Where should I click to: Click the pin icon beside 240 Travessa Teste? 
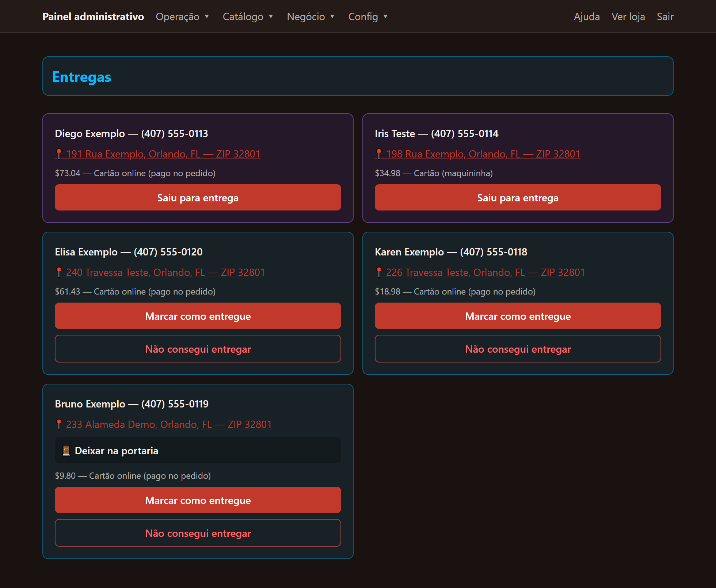pos(59,272)
